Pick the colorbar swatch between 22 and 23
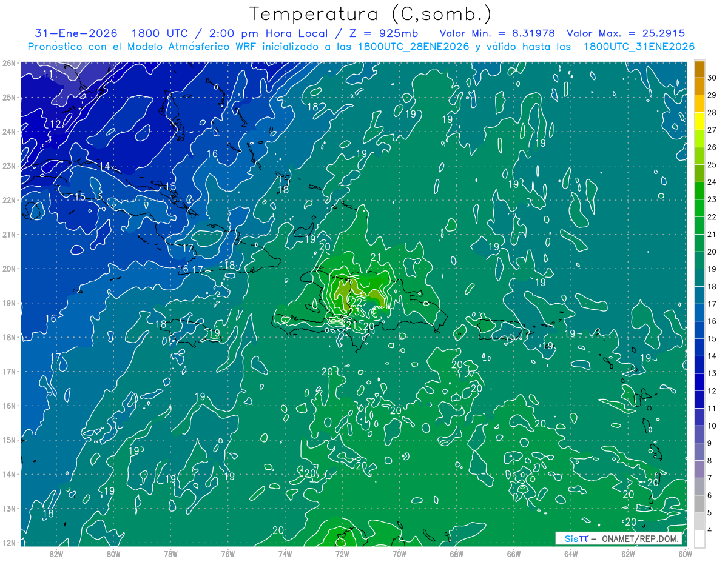 (699, 208)
